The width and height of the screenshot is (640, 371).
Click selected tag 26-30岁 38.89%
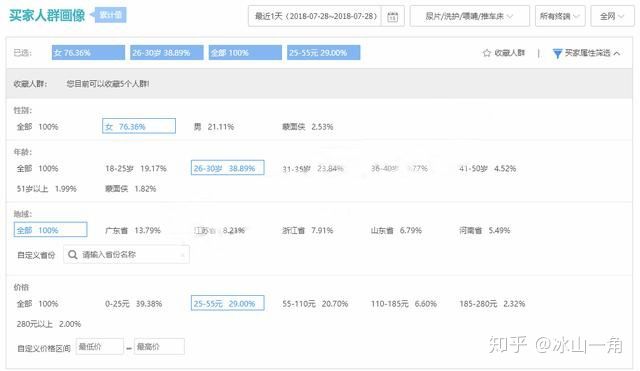point(167,53)
